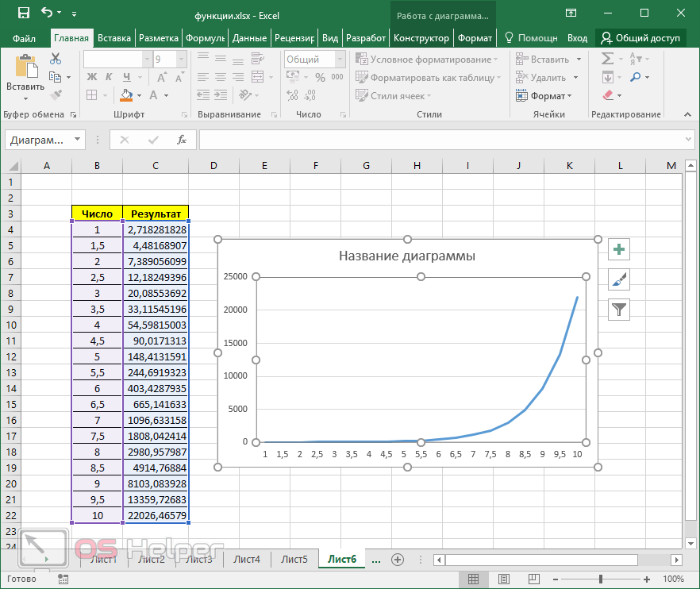This screenshot has height=589, width=700.
Task: Switch to Normal view in status bar
Action: click(473, 579)
